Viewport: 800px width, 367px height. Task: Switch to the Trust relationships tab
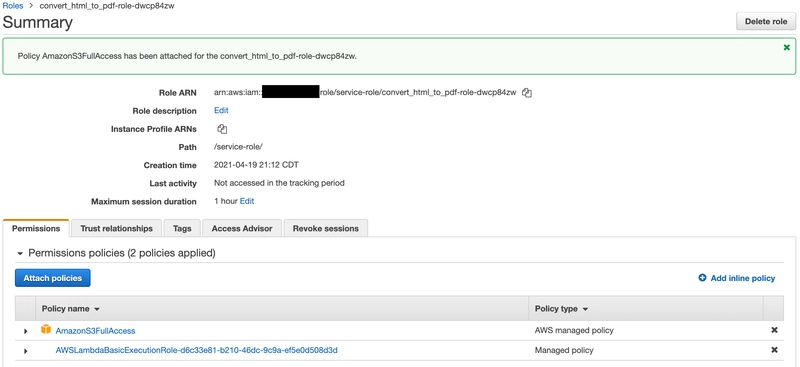point(116,228)
